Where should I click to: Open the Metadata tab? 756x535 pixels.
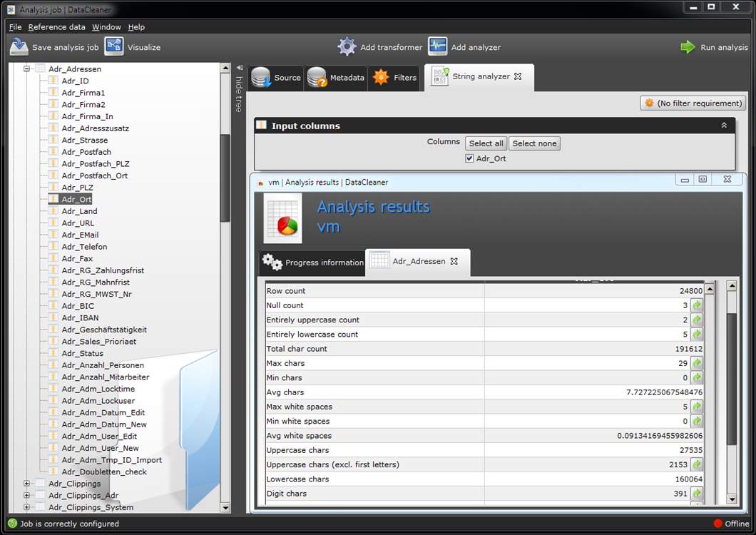coord(336,77)
